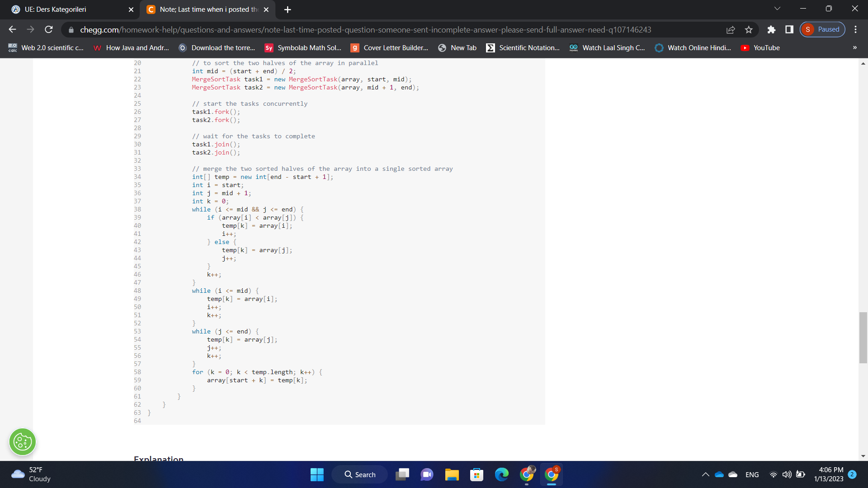868x488 pixels.
Task: Open the accessibility widget at bottom left
Action: tap(23, 442)
